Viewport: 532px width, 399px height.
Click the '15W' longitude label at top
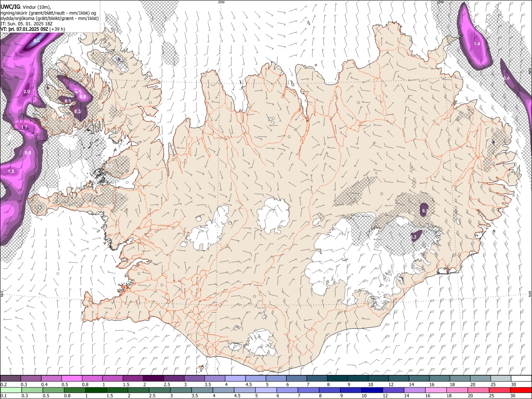click(440, 2)
